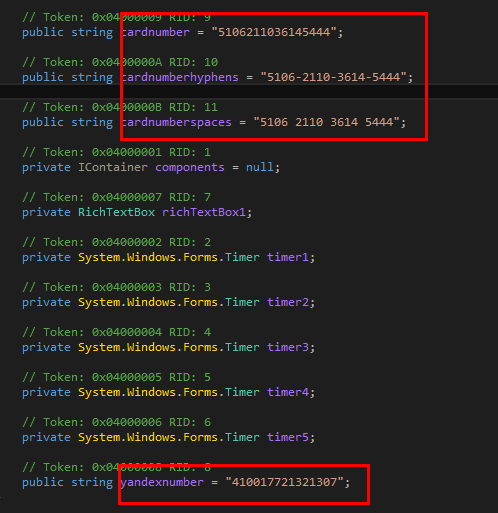Click the yandexnumber field name
This screenshot has height=513, width=498.
pos(162,482)
